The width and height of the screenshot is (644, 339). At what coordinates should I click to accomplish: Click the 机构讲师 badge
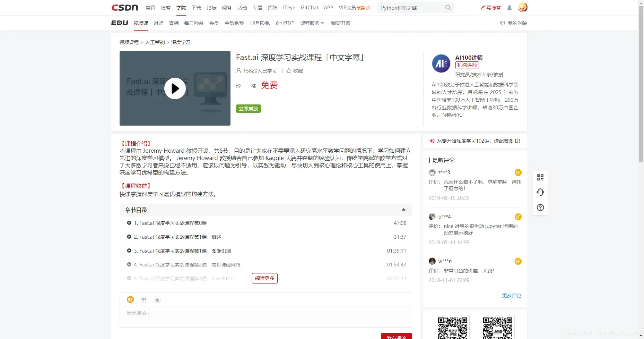click(467, 65)
